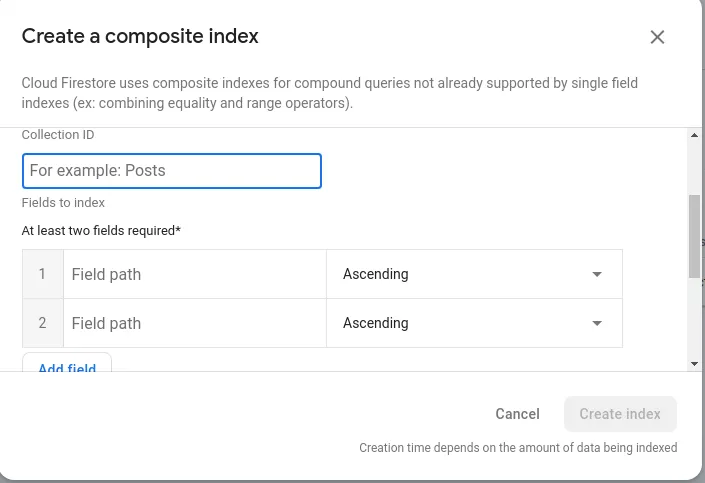
Task: Click the creation time note text
Action: [x=518, y=448]
